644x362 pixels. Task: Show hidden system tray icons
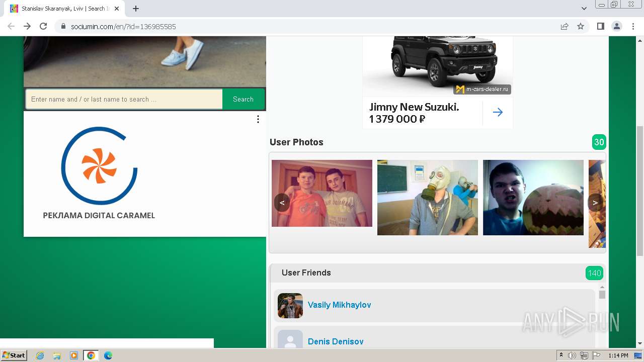tap(561, 355)
